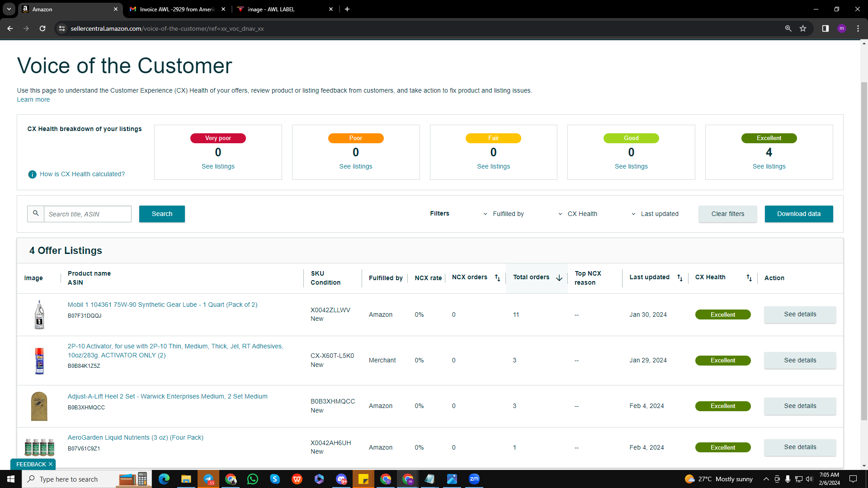Click the teal Search button

pos(162,214)
